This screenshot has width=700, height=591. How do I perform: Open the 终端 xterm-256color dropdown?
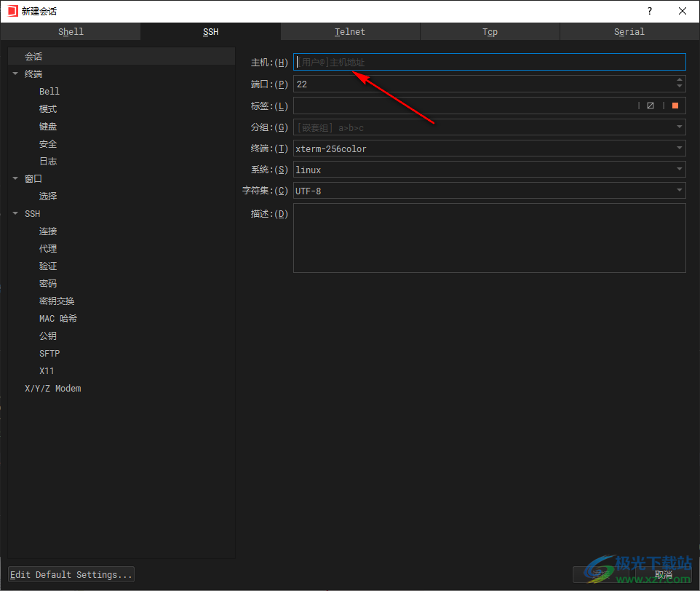tap(679, 148)
